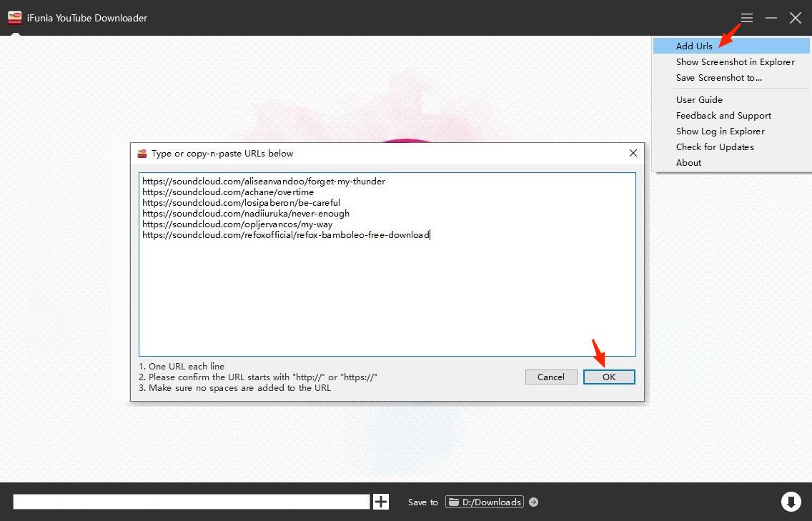Click the D:/Downloads folder selector
812x521 pixels.
click(x=485, y=502)
